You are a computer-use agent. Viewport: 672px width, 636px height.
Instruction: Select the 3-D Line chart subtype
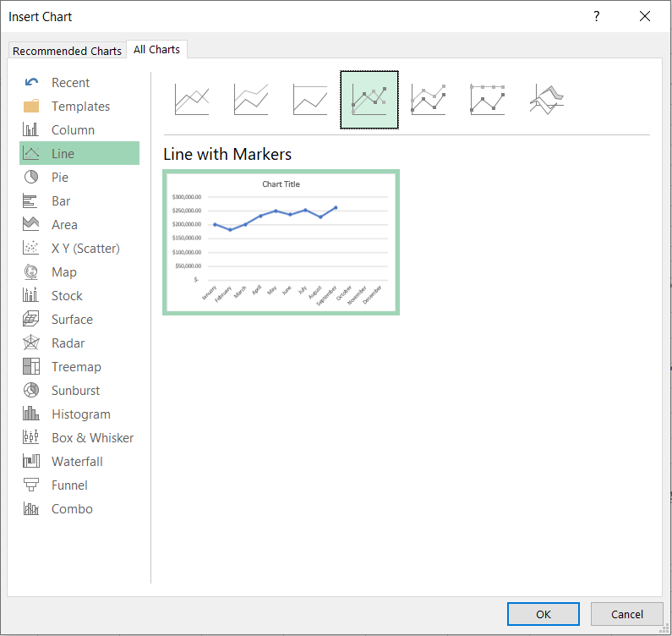point(547,100)
